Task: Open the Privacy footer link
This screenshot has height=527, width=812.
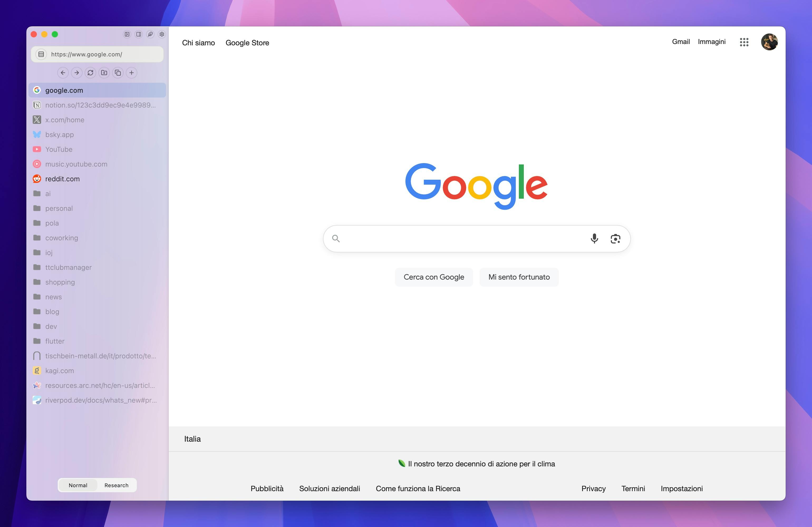Action: 594,489
